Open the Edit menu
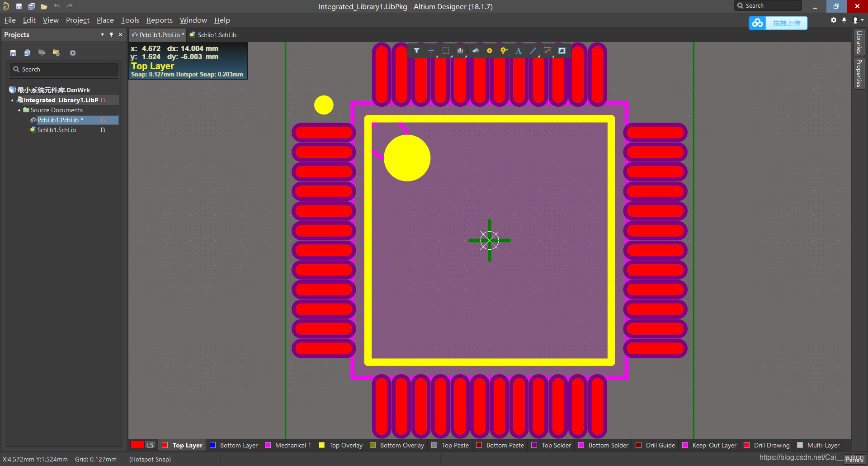 (x=29, y=20)
